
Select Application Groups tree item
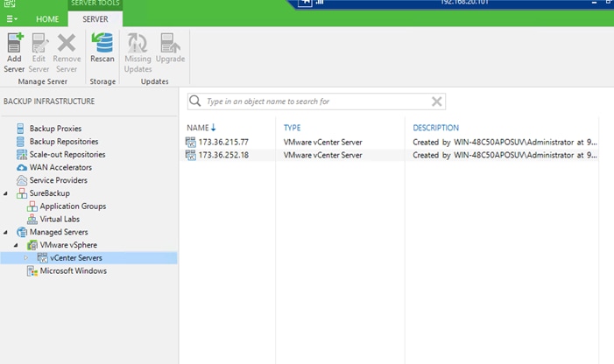tap(73, 206)
